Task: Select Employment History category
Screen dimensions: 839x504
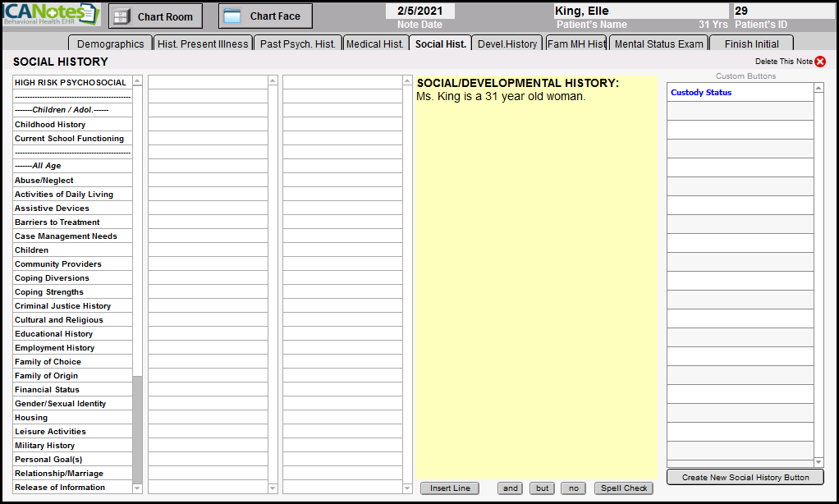Action: [54, 348]
